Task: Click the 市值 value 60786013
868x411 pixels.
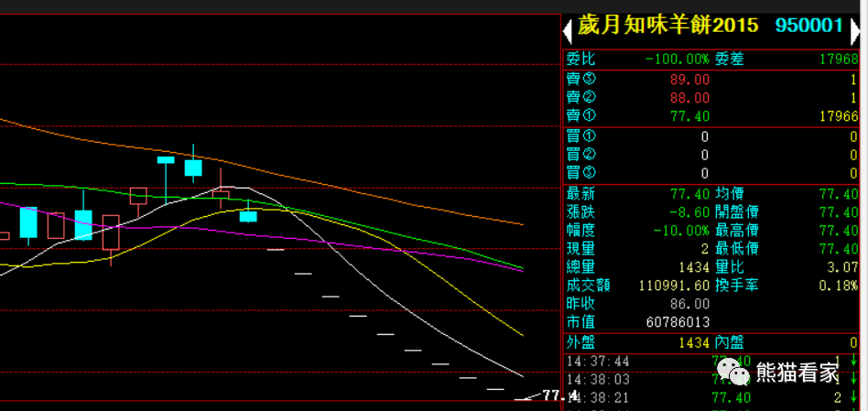Action: [x=678, y=322]
